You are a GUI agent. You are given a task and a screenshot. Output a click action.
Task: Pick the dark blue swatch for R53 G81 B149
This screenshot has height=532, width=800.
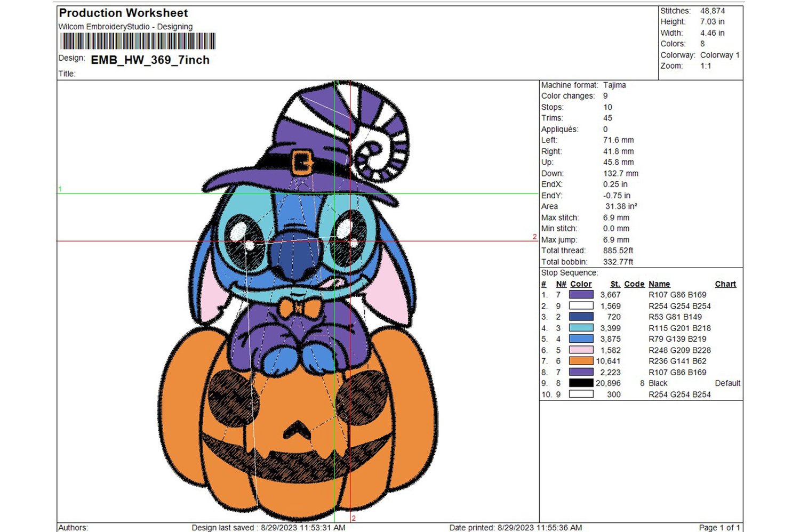(x=581, y=317)
